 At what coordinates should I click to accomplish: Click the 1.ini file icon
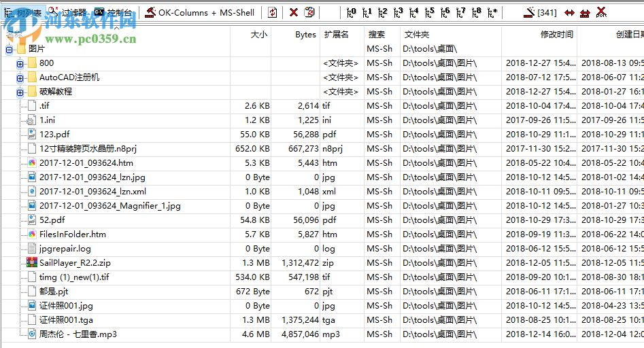(31, 120)
